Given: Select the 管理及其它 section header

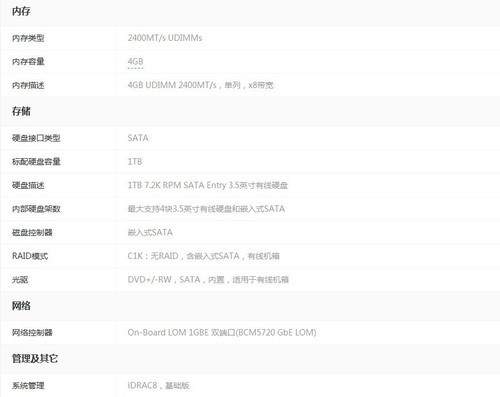Looking at the screenshot, I should click(x=35, y=359).
